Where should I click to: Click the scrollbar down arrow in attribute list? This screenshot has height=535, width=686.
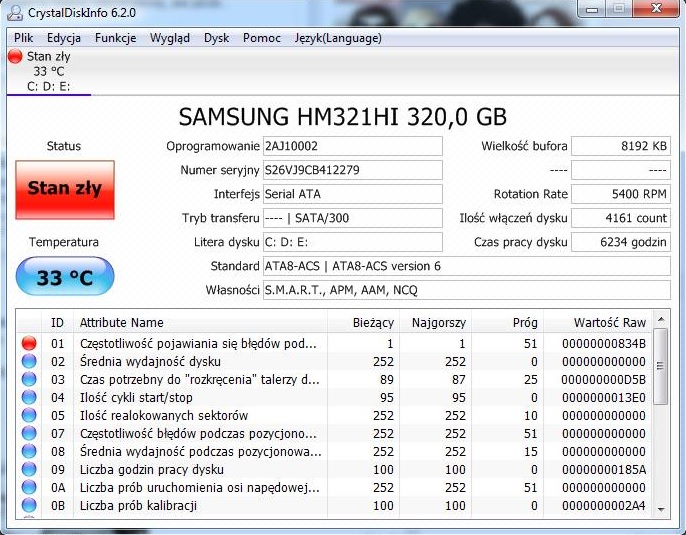pos(661,510)
